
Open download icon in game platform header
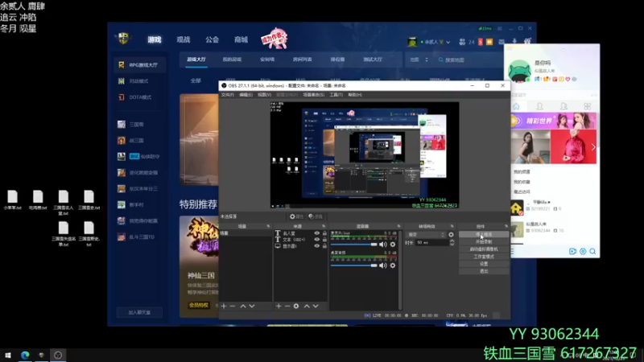coord(514,42)
